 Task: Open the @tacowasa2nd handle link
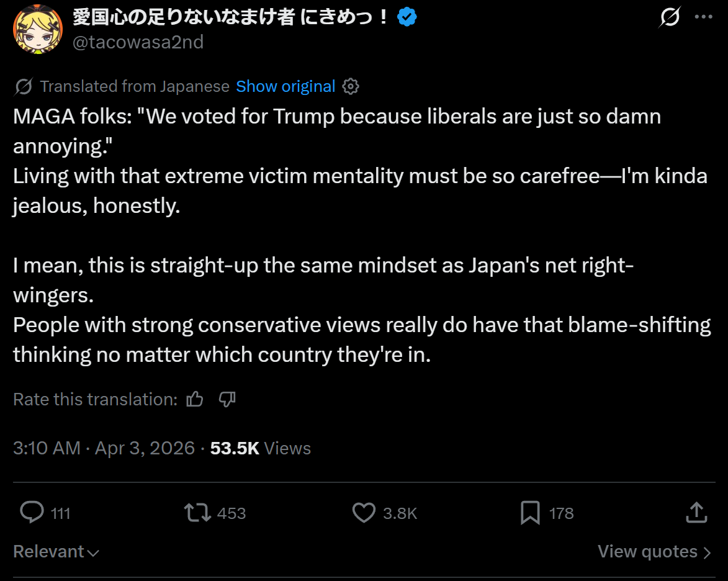point(138,42)
